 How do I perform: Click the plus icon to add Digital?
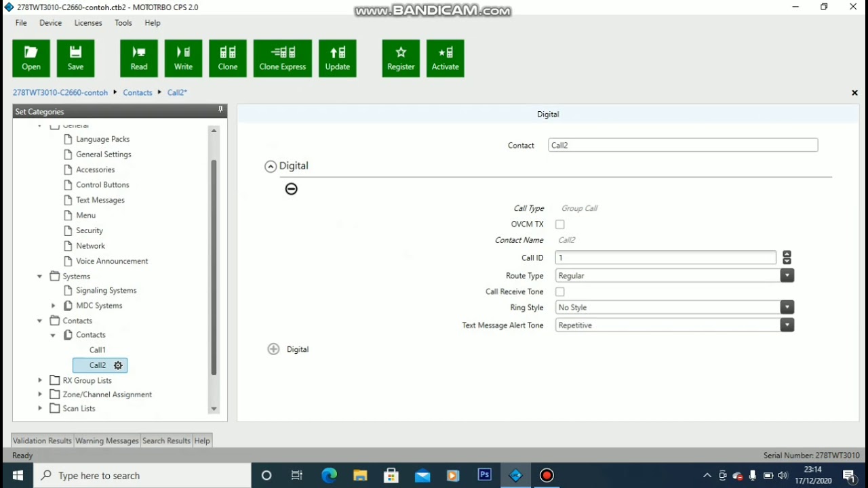click(x=273, y=349)
